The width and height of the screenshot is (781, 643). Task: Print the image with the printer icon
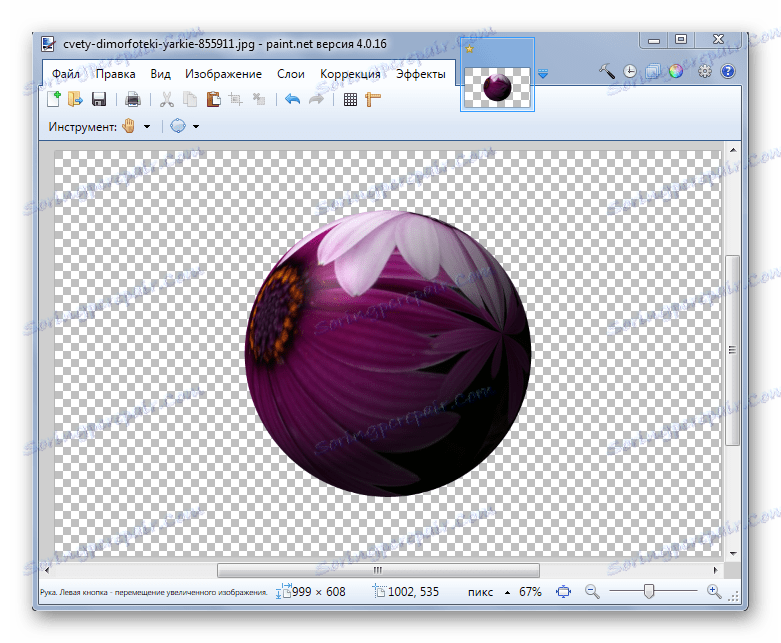pyautogui.click(x=133, y=100)
